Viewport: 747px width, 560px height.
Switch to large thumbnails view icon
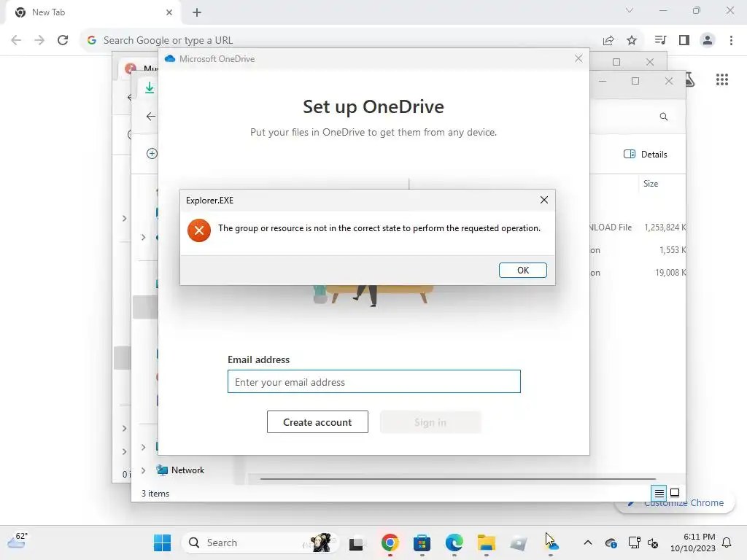[x=675, y=493]
